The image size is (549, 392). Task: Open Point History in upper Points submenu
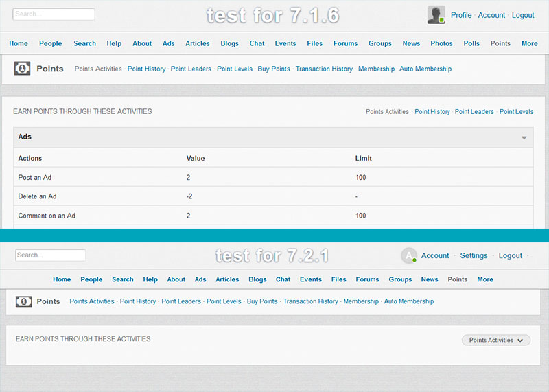(146, 69)
